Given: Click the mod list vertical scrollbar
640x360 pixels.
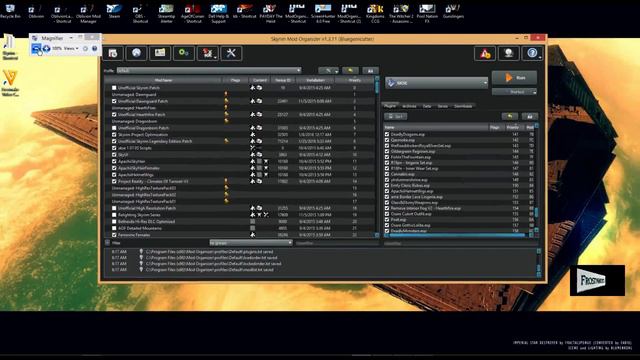Looking at the screenshot, I should point(377,157).
